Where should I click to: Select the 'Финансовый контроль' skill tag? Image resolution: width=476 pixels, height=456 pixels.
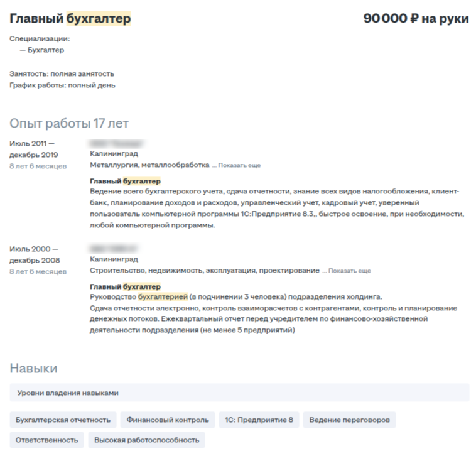point(168,420)
